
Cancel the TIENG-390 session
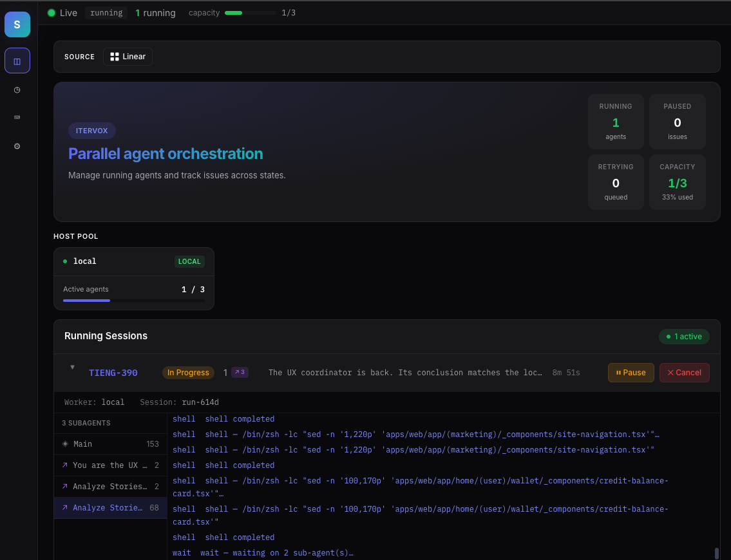pos(685,373)
